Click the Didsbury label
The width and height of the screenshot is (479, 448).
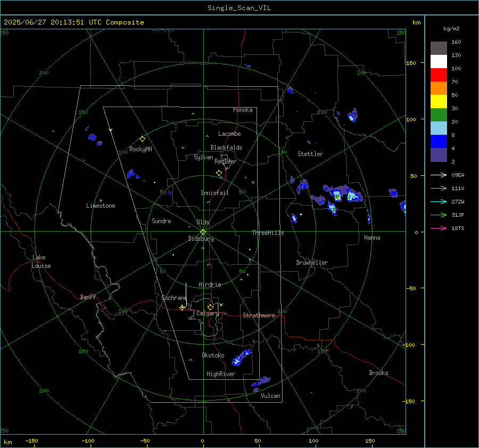tap(201, 239)
